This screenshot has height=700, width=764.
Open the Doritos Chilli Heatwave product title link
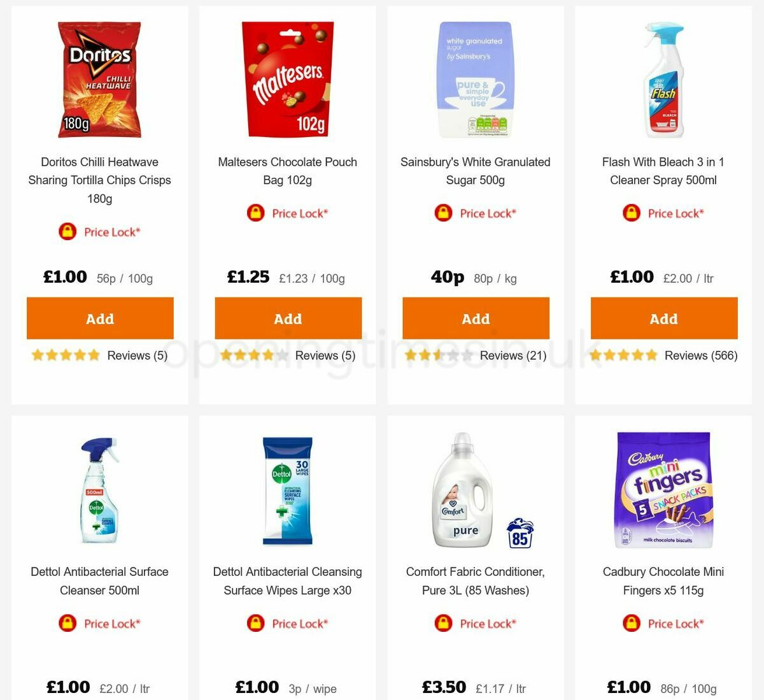point(99,180)
